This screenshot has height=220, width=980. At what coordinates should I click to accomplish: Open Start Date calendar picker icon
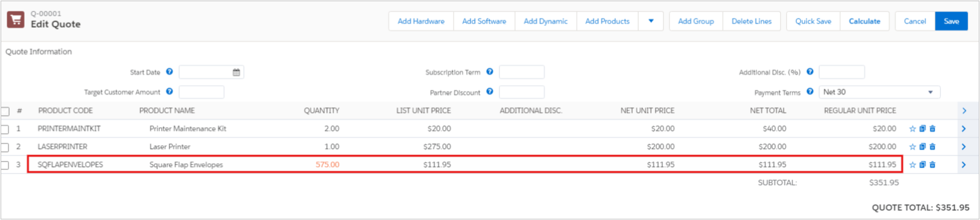pos(236,72)
